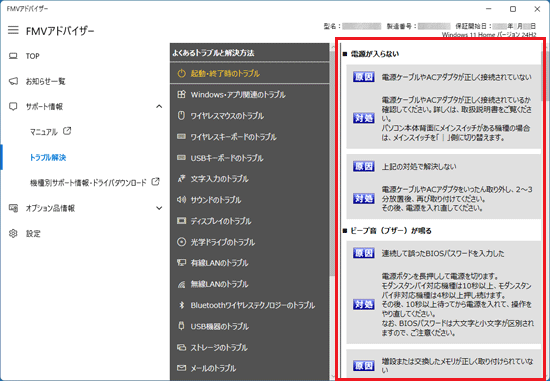Viewport: 550px width, 381px height.
Task: Click the FMVアドバイザー app title
Action: point(60,31)
